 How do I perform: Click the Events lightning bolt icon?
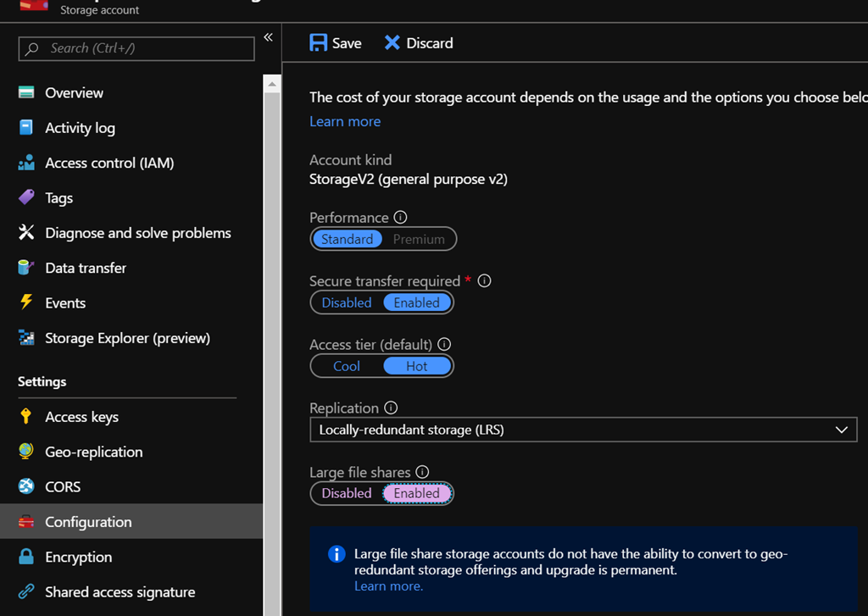click(x=26, y=302)
